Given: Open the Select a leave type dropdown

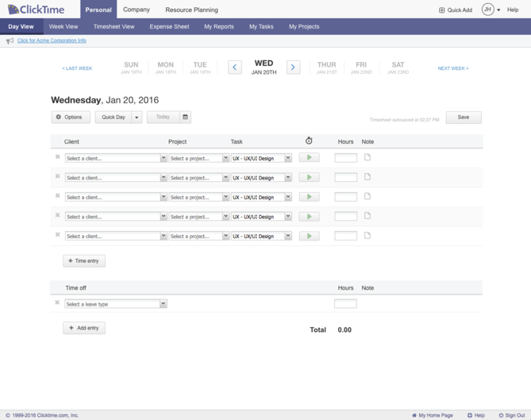Looking at the screenshot, I should 116,304.
